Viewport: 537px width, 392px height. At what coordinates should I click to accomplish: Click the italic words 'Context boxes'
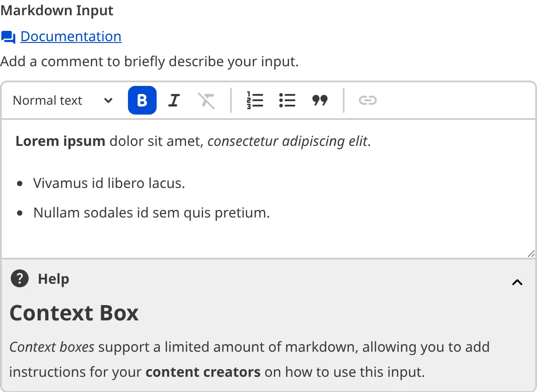point(52,347)
